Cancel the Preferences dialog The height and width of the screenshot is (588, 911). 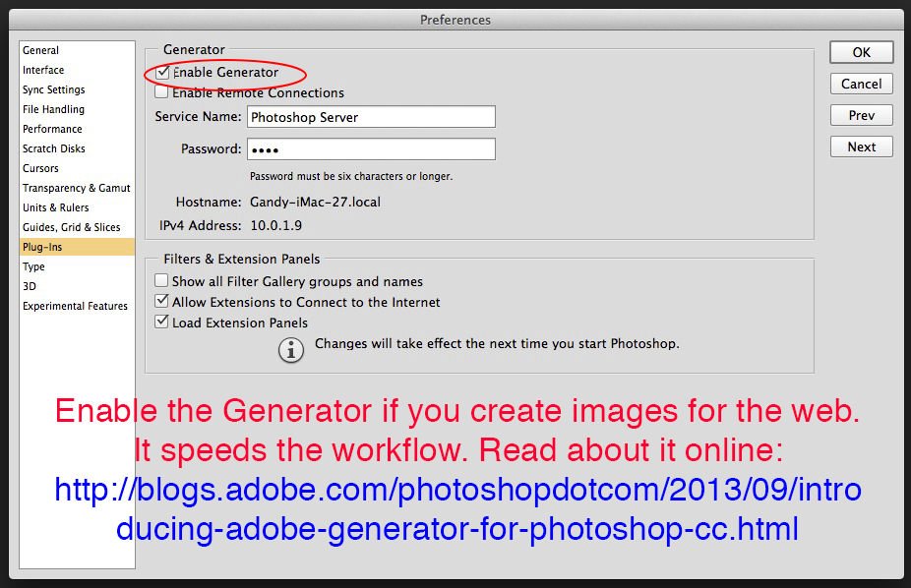pyautogui.click(x=862, y=84)
